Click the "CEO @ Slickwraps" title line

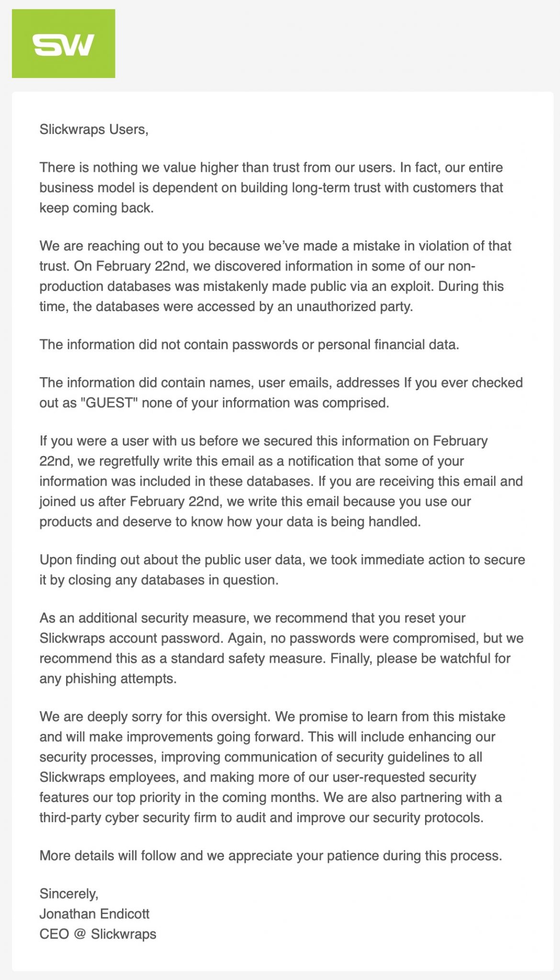tap(98, 934)
